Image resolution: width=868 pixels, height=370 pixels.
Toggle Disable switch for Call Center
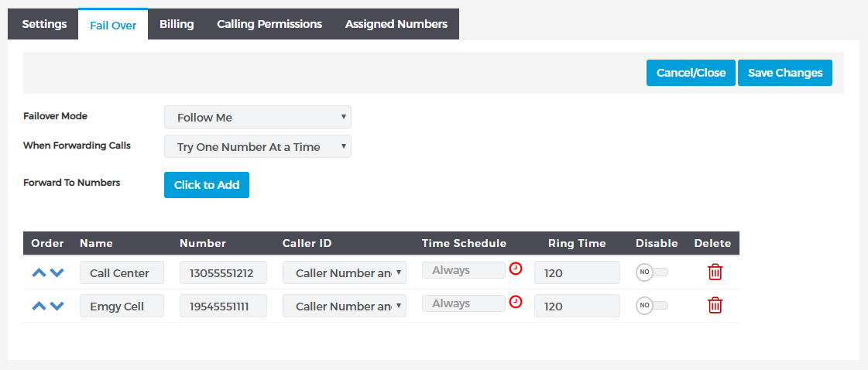651,272
